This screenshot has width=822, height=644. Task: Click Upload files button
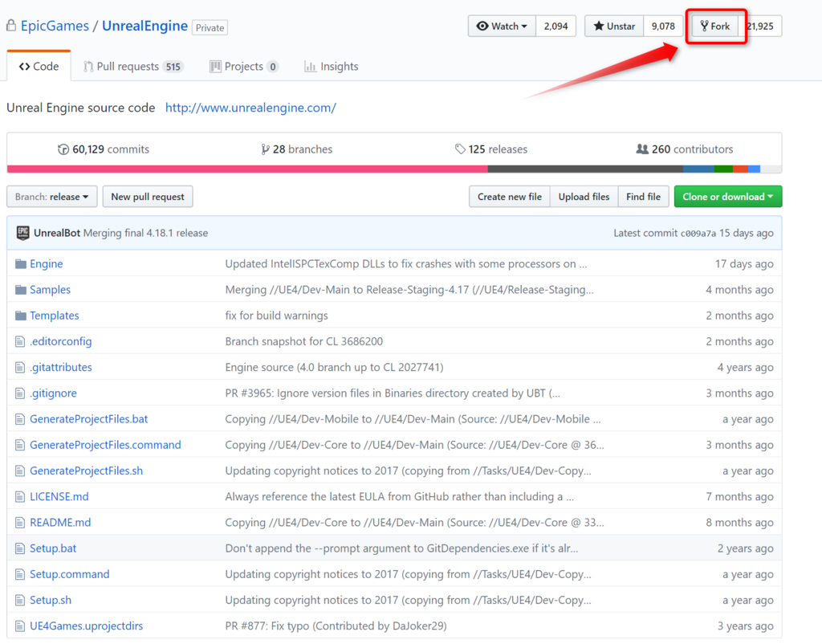coord(584,197)
